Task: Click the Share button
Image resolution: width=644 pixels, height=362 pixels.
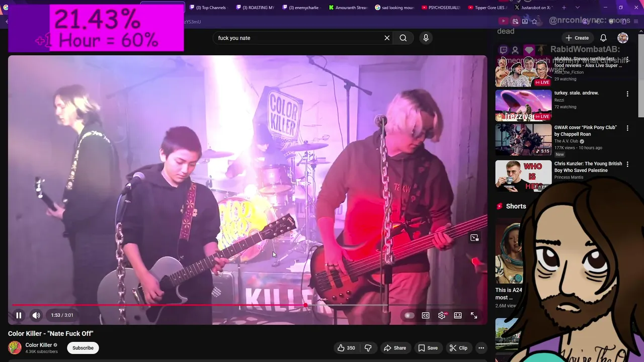Action: click(x=395, y=348)
